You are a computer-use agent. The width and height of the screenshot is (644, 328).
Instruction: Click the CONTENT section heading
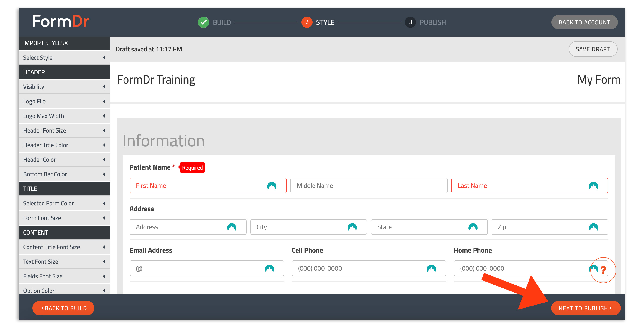coord(64,232)
